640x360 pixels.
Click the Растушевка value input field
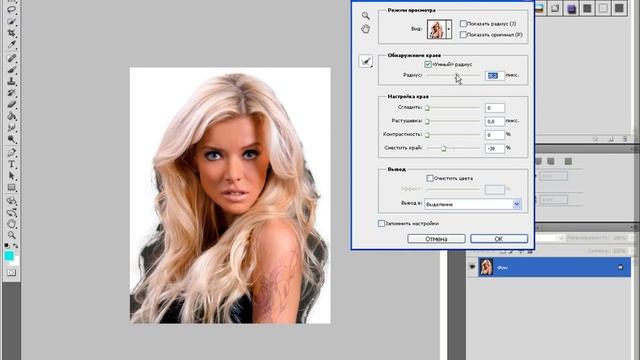click(495, 121)
